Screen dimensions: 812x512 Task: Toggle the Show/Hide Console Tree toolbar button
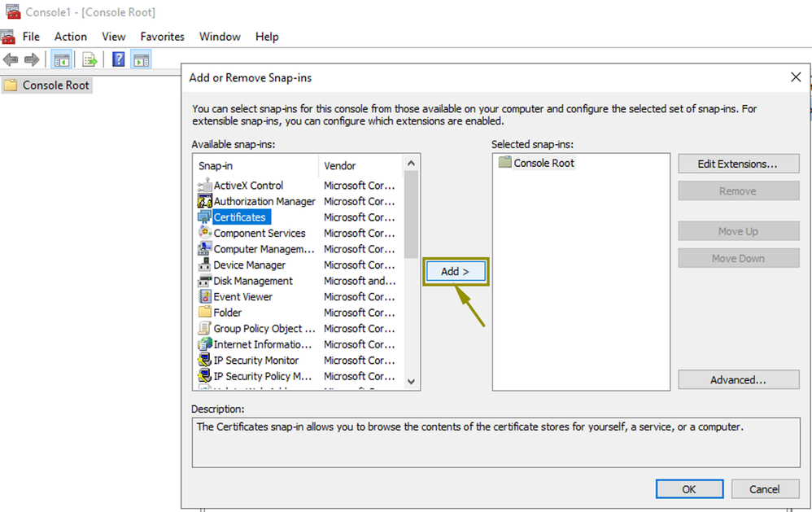coord(61,59)
